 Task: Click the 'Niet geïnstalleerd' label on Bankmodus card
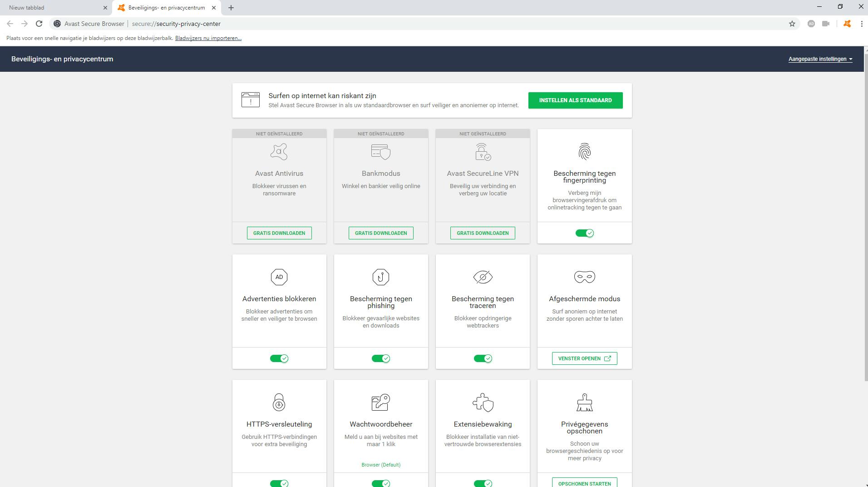click(381, 134)
